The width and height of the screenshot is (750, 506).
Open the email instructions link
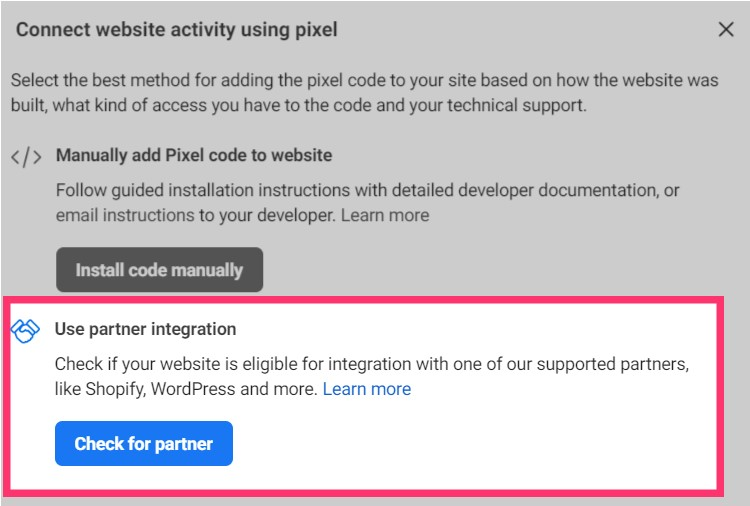[125, 215]
